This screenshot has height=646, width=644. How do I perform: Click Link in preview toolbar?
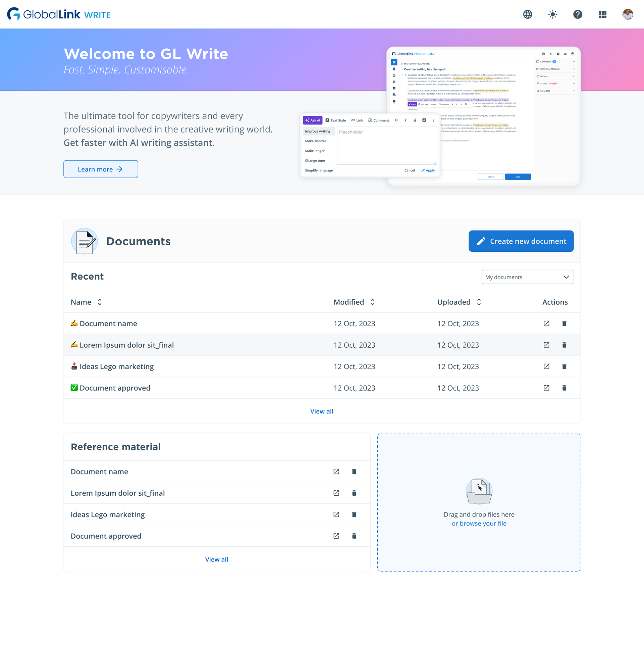coord(357,120)
